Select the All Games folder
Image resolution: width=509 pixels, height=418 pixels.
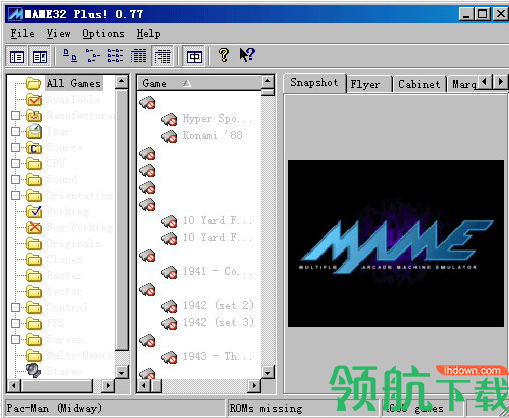point(74,83)
